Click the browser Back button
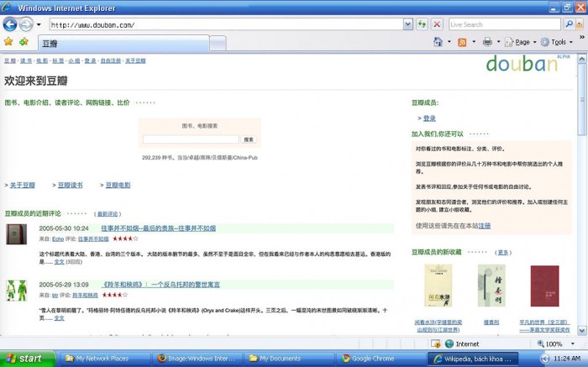 click(10, 24)
